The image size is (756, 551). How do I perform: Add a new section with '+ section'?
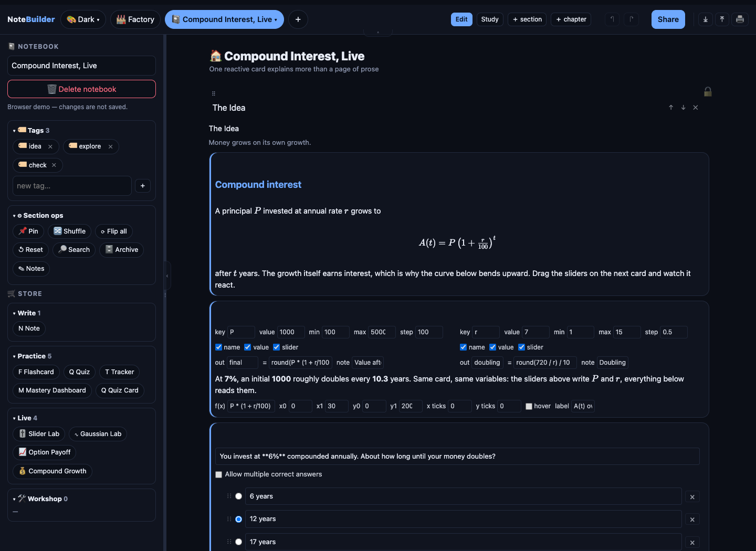[527, 19]
